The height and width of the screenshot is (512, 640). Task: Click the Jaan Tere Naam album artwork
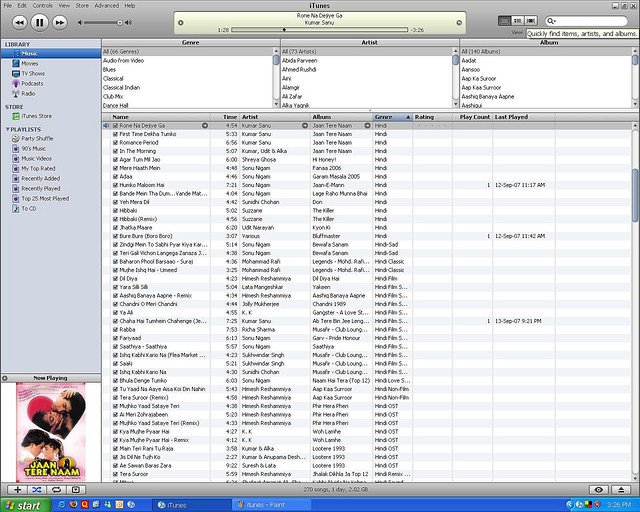(x=51, y=432)
